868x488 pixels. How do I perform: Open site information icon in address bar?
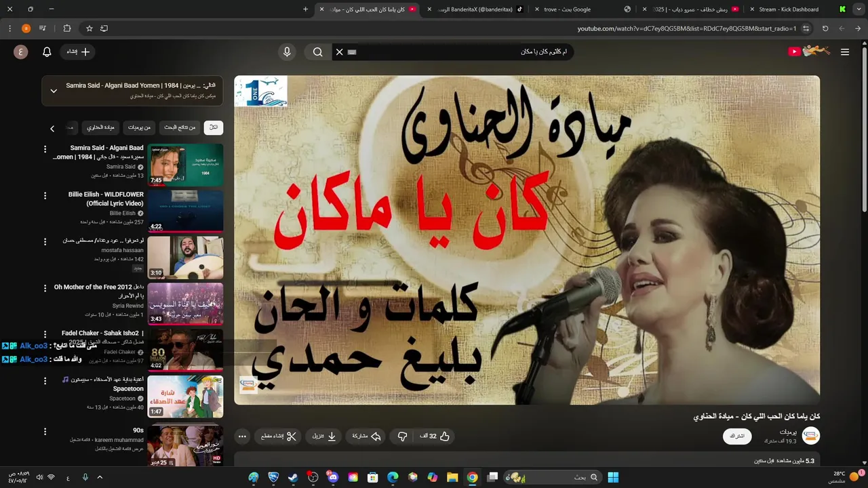click(x=806, y=28)
